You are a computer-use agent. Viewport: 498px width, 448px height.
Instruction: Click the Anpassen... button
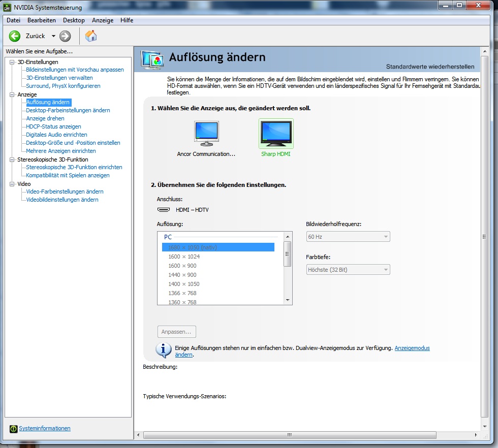[x=176, y=332]
